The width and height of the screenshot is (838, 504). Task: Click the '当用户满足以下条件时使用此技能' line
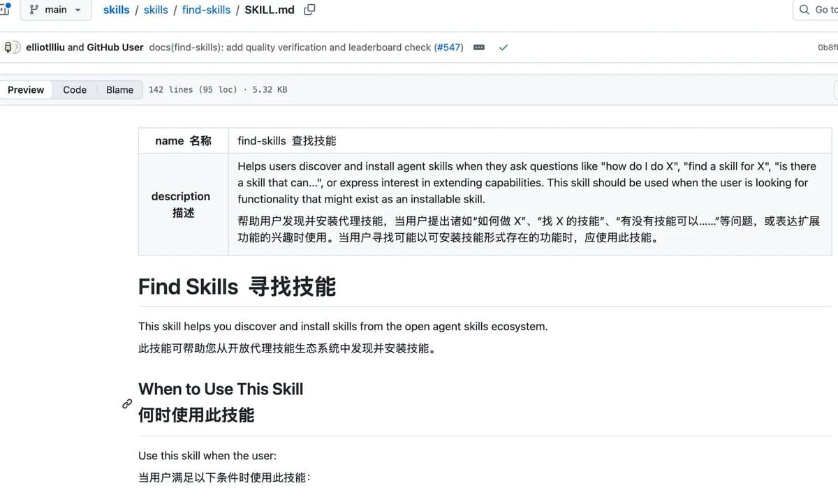pyautogui.click(x=224, y=477)
